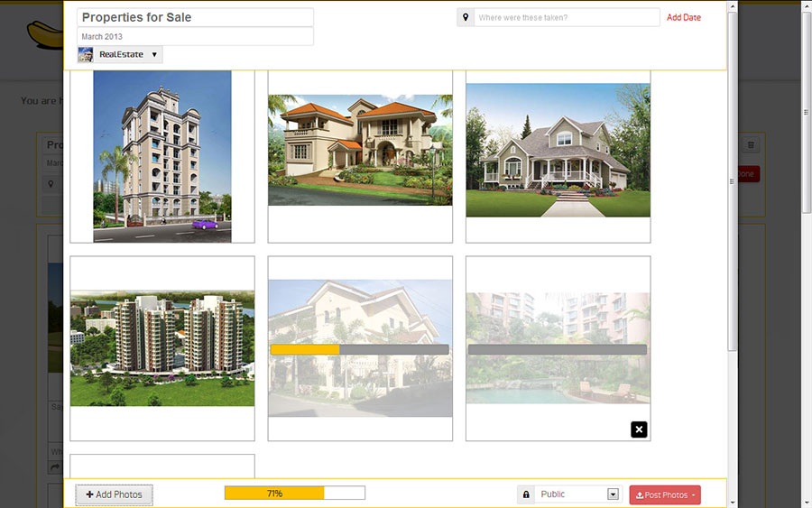Screen dimensions: 812x508
Task: Click the 'Where were these taken?' field
Action: click(567, 17)
